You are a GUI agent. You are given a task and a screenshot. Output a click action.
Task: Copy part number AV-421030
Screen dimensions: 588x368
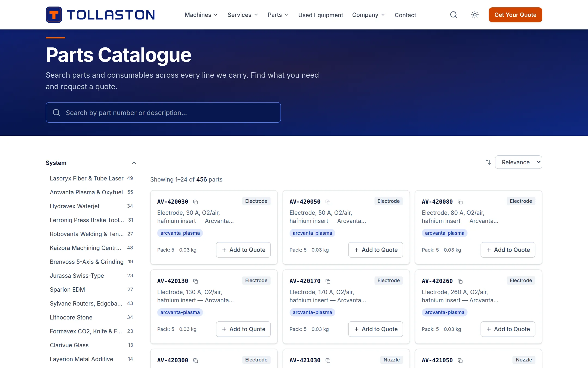coord(328,361)
